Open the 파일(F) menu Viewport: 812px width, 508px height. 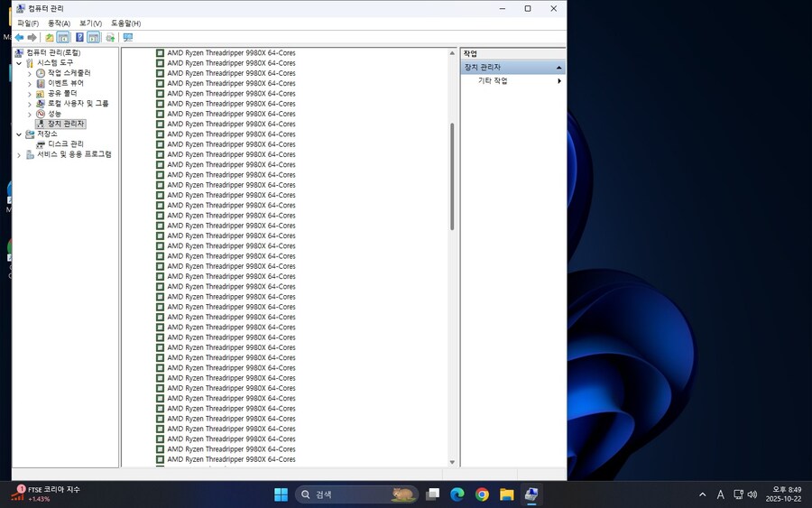click(28, 23)
